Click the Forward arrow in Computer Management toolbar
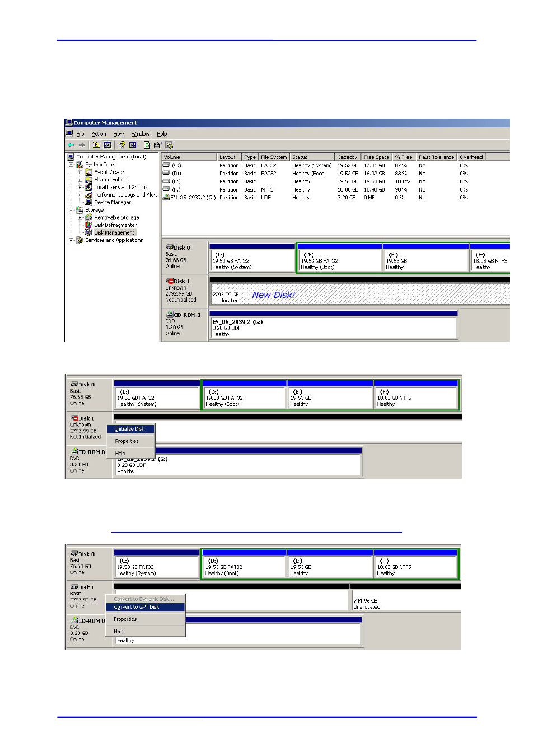 pos(81,145)
